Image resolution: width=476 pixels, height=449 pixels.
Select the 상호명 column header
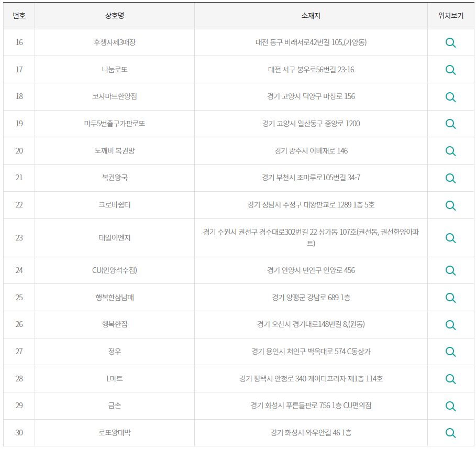tap(115, 16)
